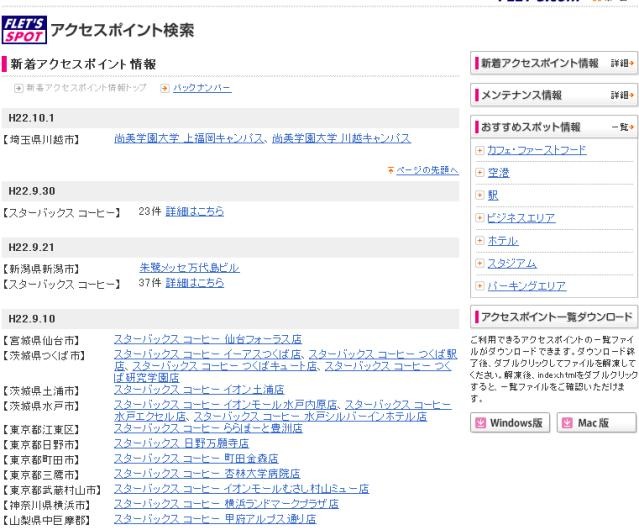
Task: Open 朱鷺メッセ万代島ビル link
Action: click(189, 268)
